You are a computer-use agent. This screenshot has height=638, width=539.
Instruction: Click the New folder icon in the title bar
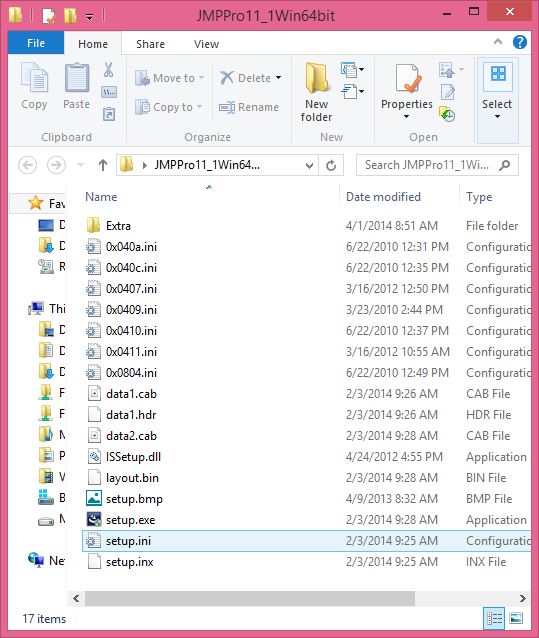click(70, 15)
